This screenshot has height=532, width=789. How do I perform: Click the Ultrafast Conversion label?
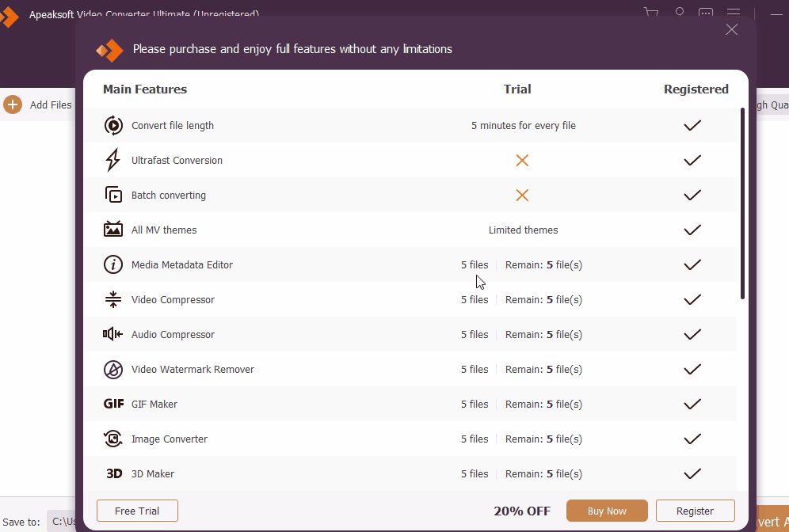coord(177,161)
